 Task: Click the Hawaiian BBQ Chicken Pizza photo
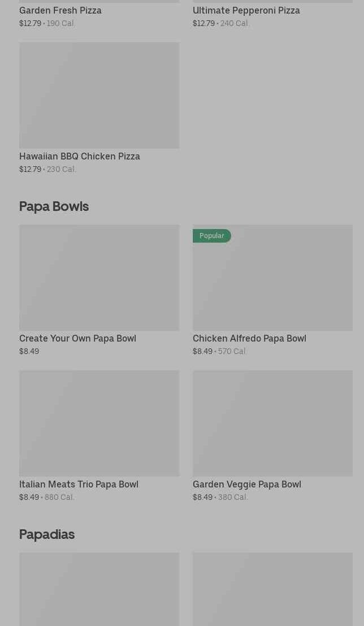99,95
